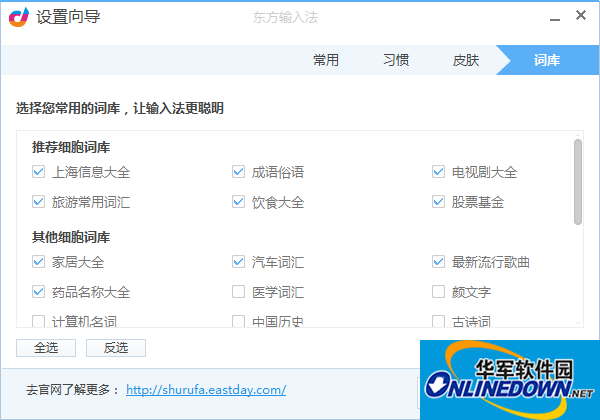The width and height of the screenshot is (600, 420).
Task: Toggle 饮食大全 checkbox
Action: tap(238, 202)
